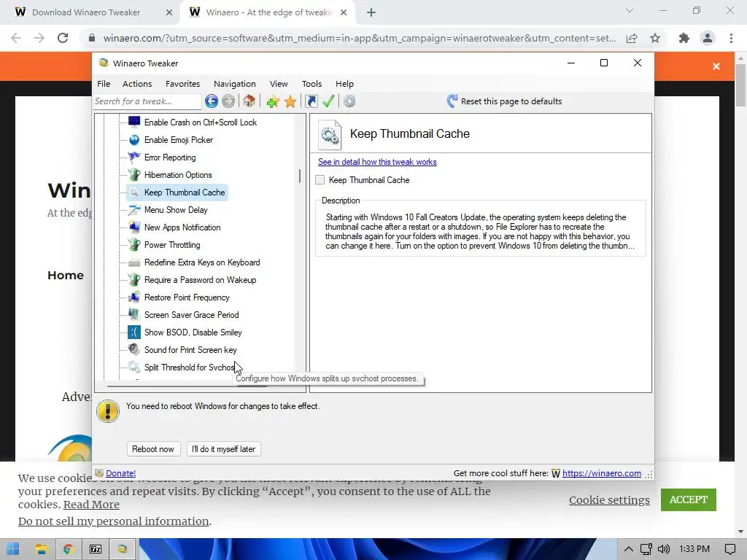Open the Navigation menu
Viewport: 747px width, 560px height.
235,84
